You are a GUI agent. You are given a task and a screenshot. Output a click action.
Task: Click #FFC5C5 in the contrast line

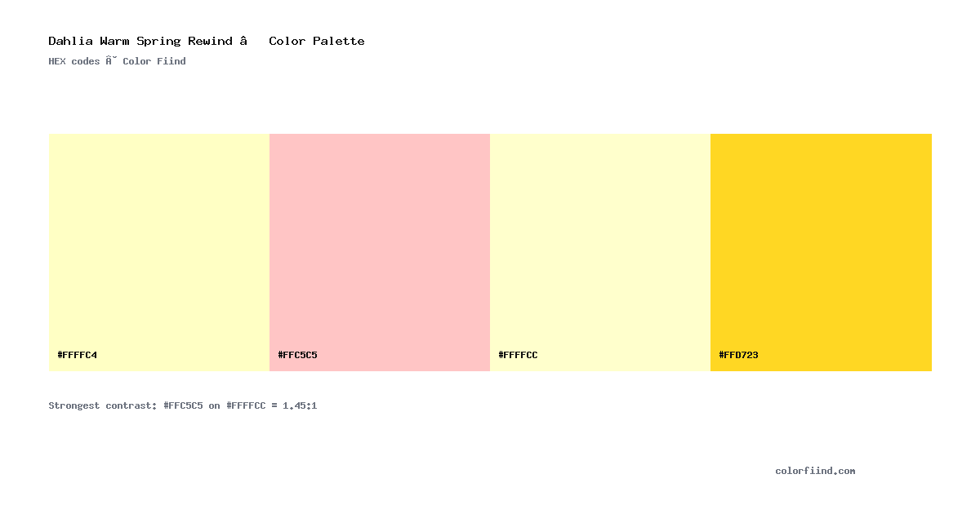point(183,405)
